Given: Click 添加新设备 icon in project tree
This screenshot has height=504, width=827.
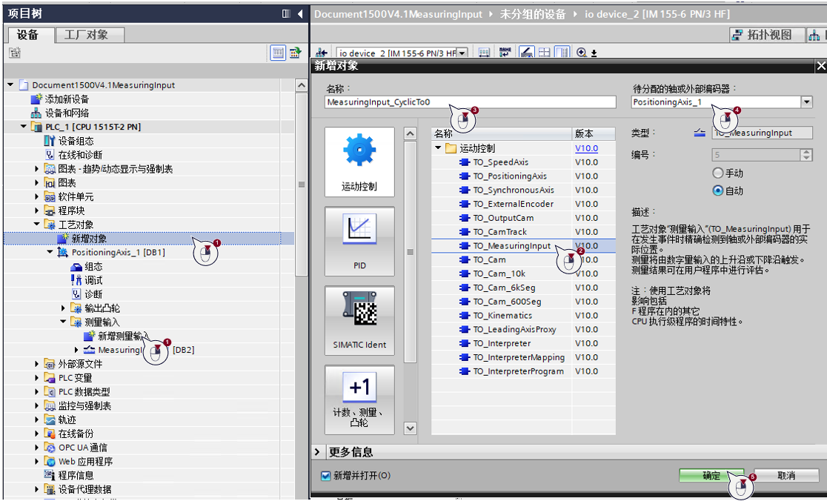Looking at the screenshot, I should pos(36,99).
